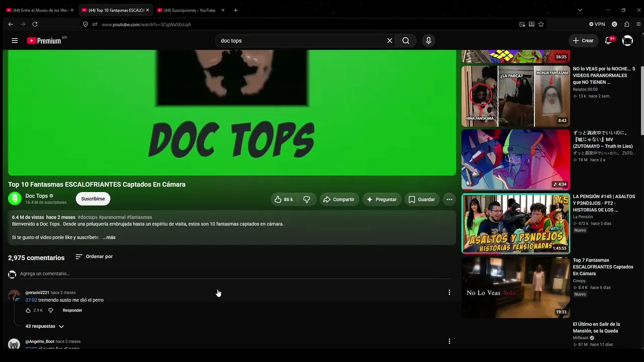The width and height of the screenshot is (644, 362).
Task: Open more actions menu beside Guardar
Action: [449, 200]
